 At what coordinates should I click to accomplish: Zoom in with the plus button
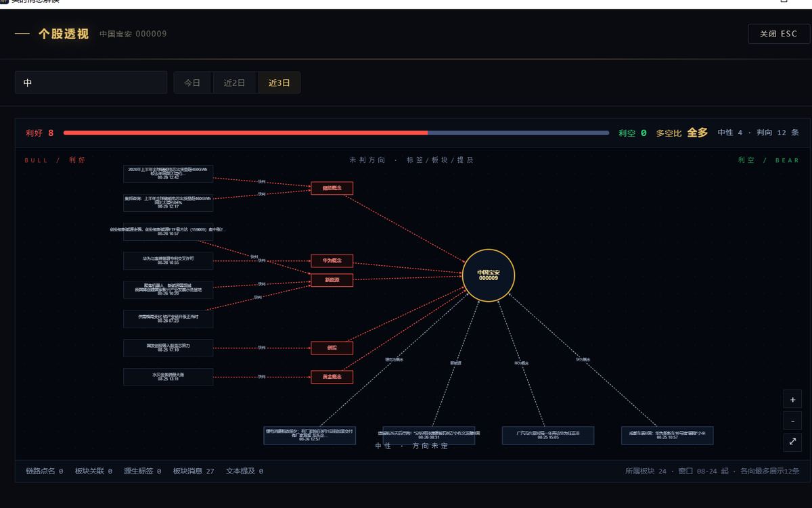792,399
